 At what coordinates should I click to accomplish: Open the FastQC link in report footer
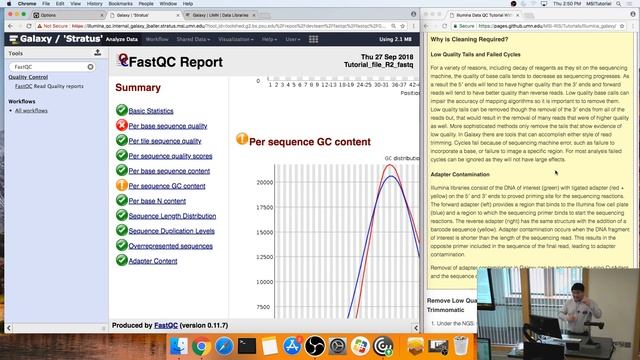166,325
